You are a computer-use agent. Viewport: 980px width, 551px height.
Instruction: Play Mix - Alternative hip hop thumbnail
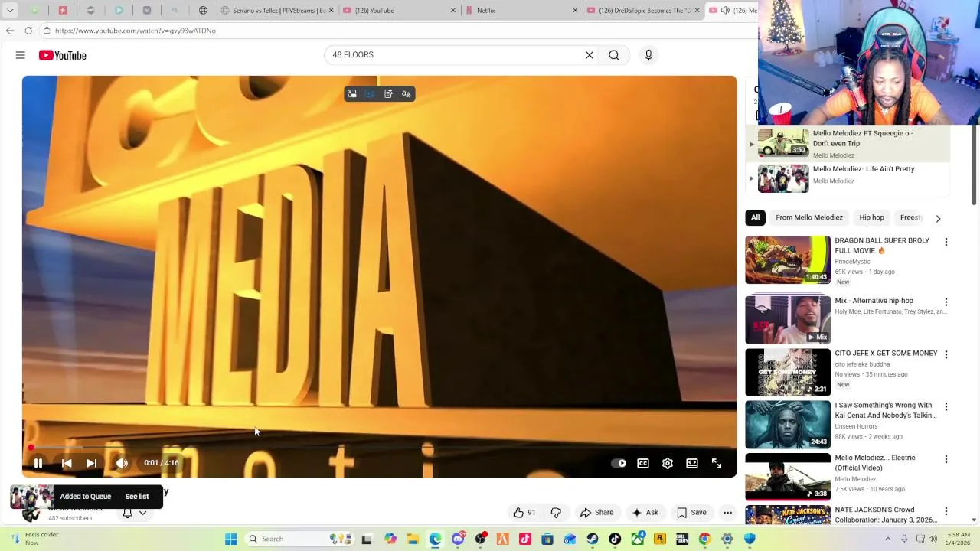coord(788,320)
